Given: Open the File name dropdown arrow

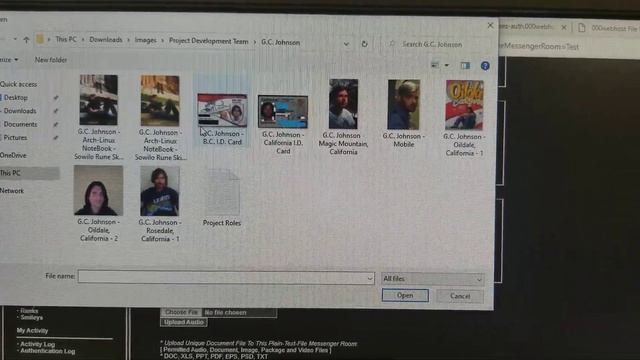Looking at the screenshot, I should click(x=369, y=278).
